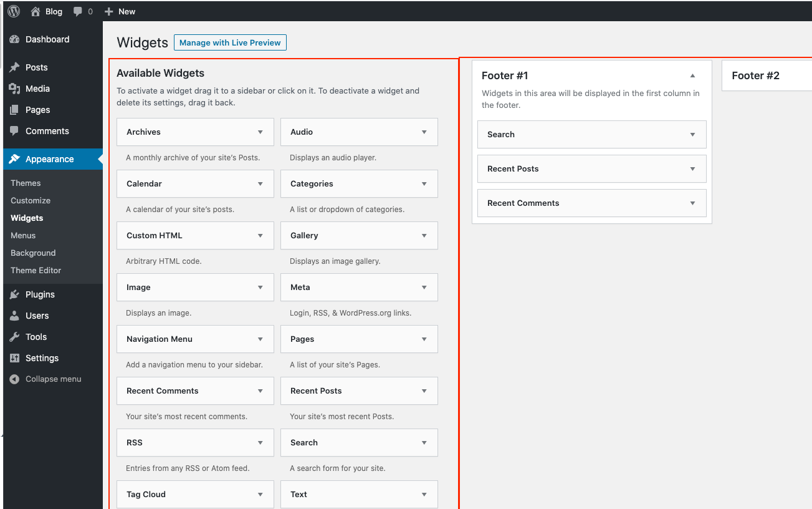This screenshot has width=812, height=509.
Task: Select Themes in the Appearance submenu
Action: [26, 182]
